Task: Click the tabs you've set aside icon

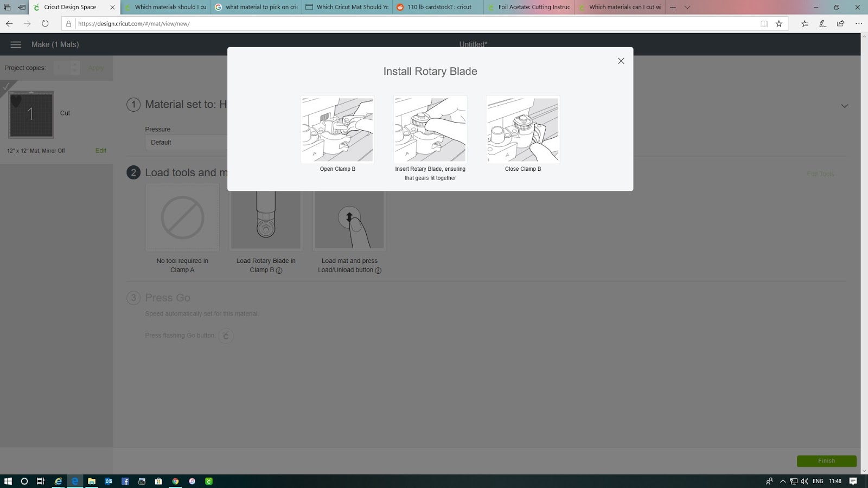Action: pos(7,7)
